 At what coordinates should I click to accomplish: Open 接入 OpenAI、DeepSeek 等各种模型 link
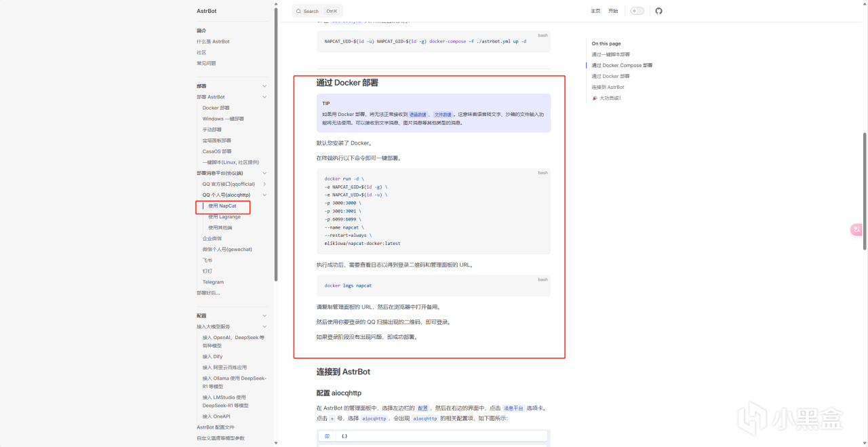[x=234, y=341]
